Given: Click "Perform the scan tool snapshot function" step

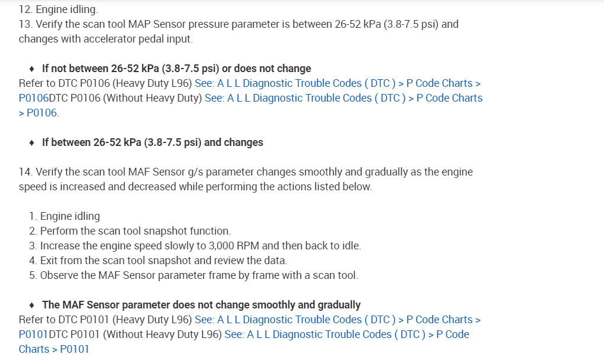Looking at the screenshot, I should (135, 231).
